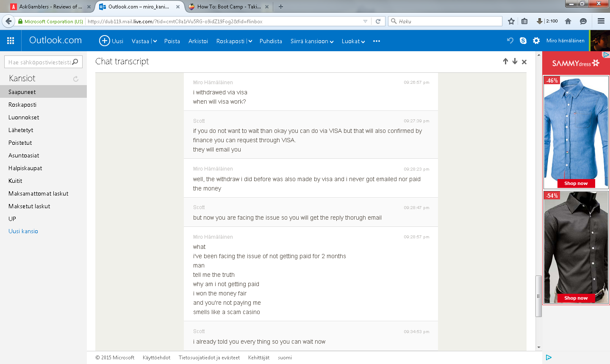This screenshot has width=610, height=364.
Task: Click the Uusi kansio new folder link
Action: click(x=23, y=231)
